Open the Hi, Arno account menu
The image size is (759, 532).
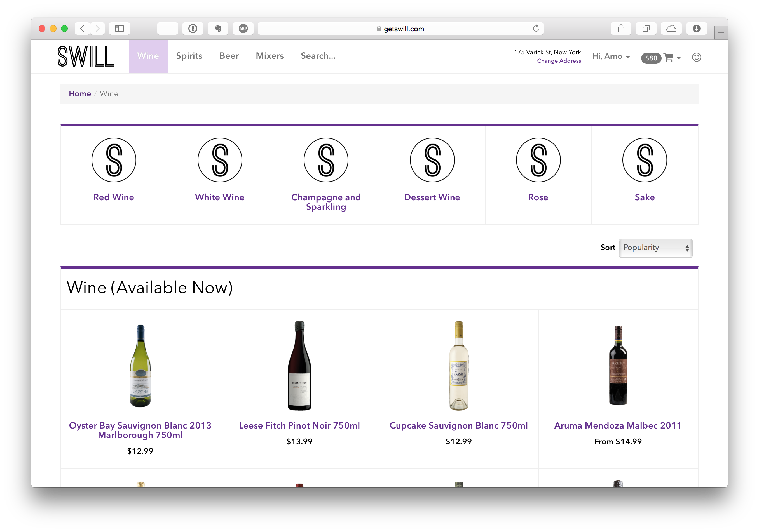[611, 57]
